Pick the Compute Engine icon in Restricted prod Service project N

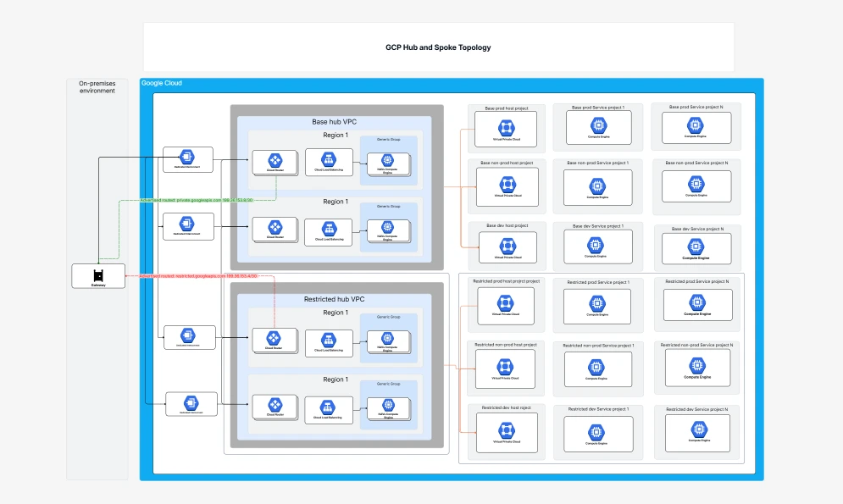click(697, 302)
